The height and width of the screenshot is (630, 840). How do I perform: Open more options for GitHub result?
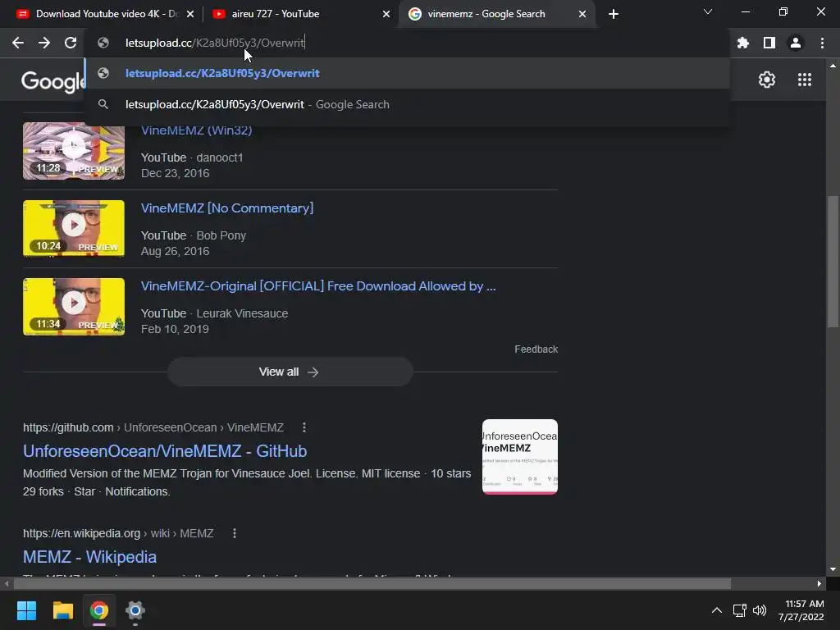[304, 427]
